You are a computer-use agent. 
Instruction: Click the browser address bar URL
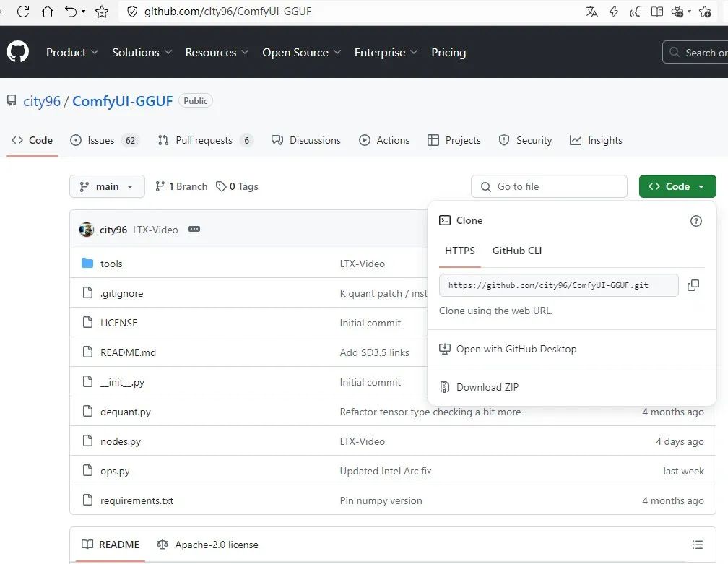point(228,12)
